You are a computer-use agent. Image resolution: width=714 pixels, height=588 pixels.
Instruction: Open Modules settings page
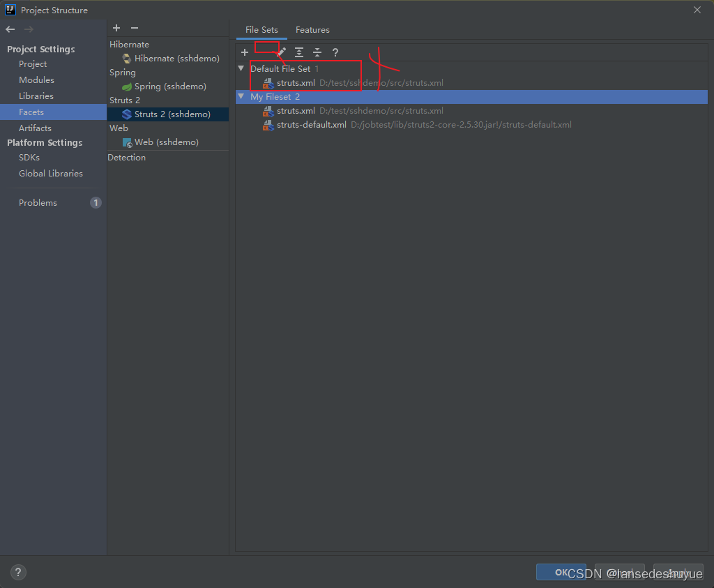click(36, 80)
